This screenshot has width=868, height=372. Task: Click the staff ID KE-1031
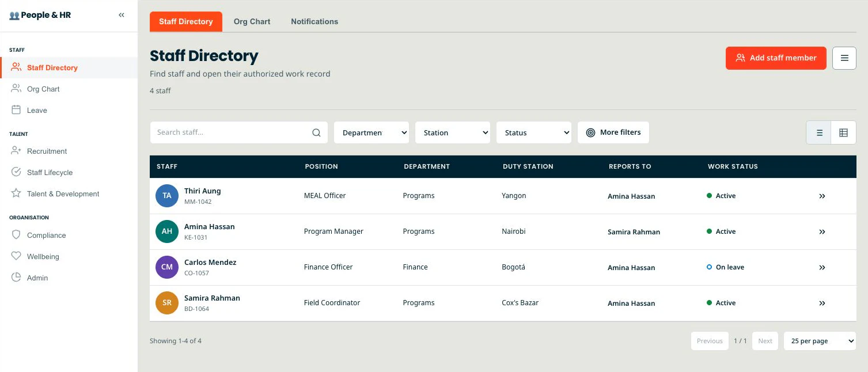tap(196, 237)
